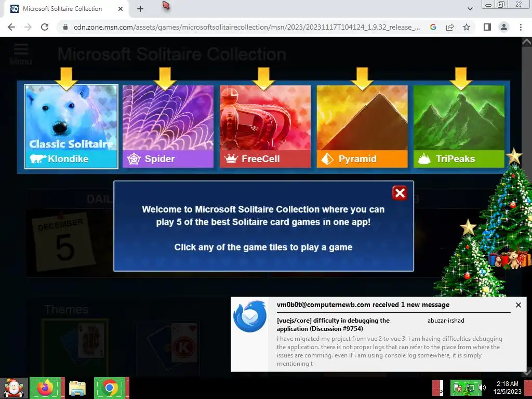The height and width of the screenshot is (399, 532).
Task: View site info via the lock icon
Action: pos(65,27)
